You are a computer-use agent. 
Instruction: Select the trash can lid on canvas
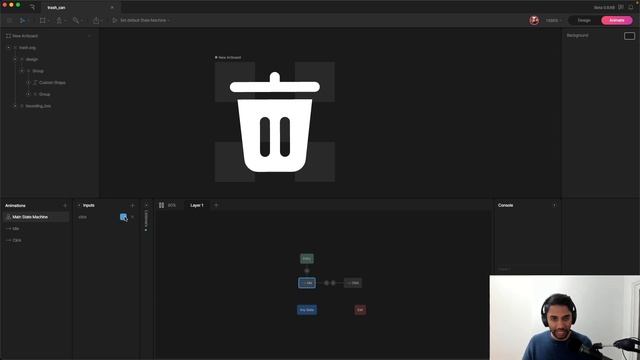point(275,86)
